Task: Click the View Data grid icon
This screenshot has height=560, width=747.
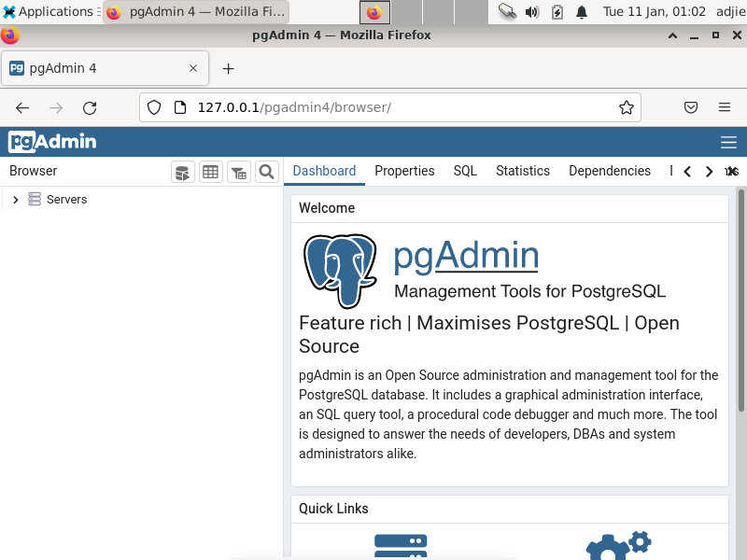Action: 211,172
